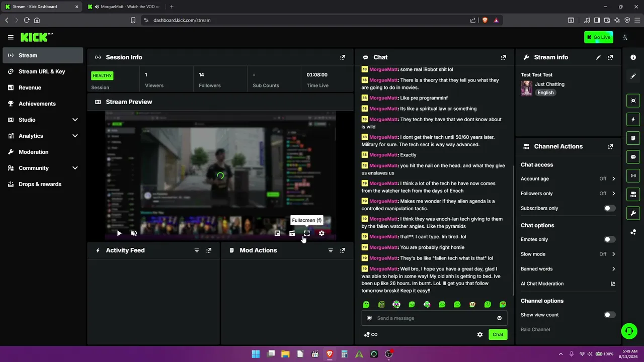Click the first green emote in quick row

(366, 305)
